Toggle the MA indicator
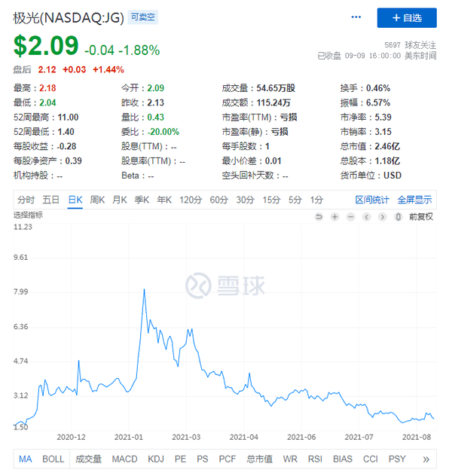Screen dimensions: 452x476 tap(25, 459)
